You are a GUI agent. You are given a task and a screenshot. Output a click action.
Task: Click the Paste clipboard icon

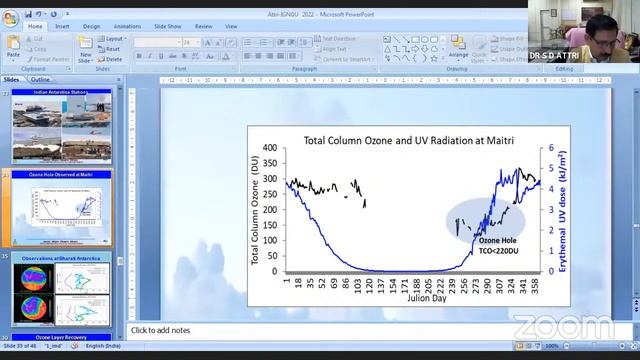click(x=13, y=42)
